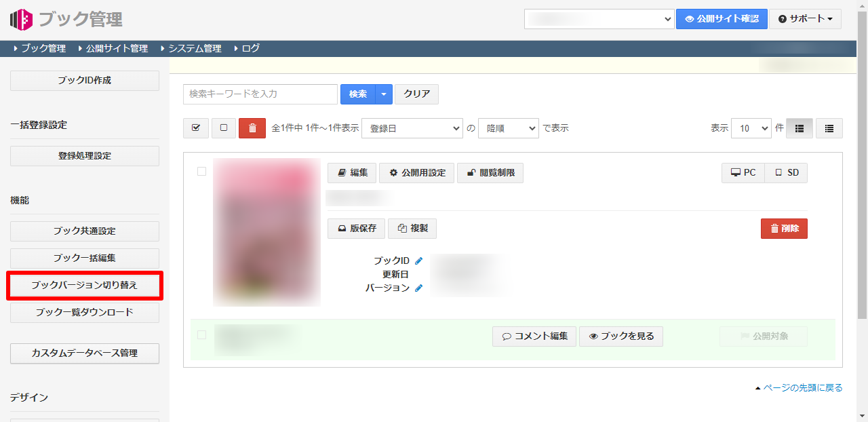
Task: Expand the 登録日 sort field dropdown
Action: pyautogui.click(x=412, y=128)
